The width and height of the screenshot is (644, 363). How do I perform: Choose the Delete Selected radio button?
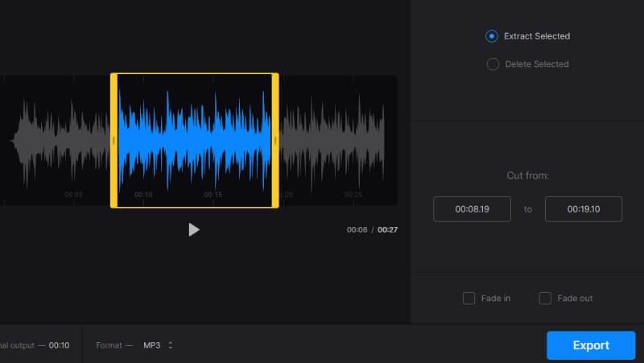coord(492,64)
